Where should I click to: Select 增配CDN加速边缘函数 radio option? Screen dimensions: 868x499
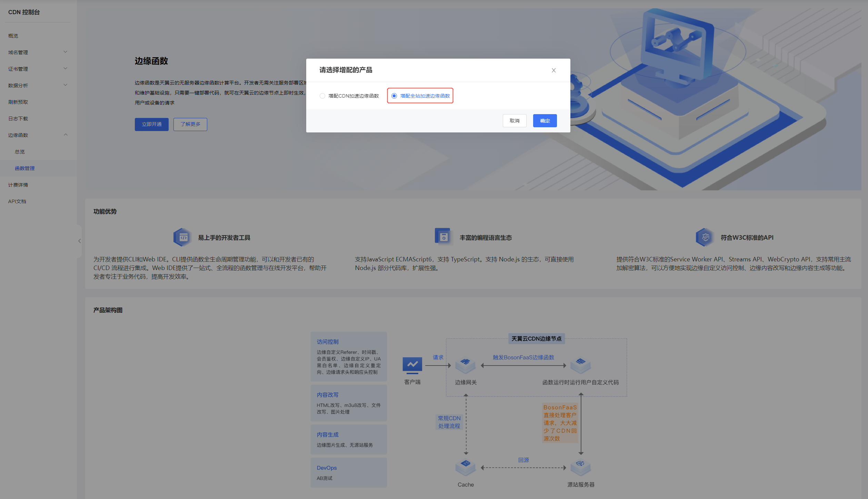coord(349,96)
